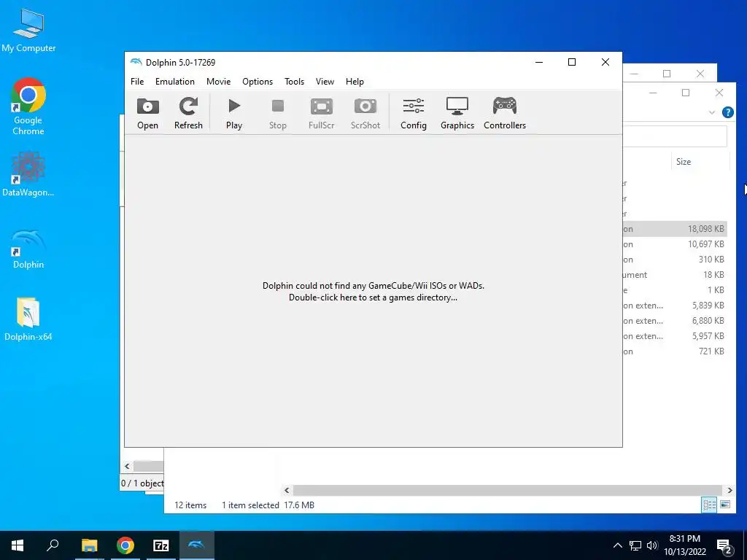Click the Explorer horizontal scrollbar left arrow
This screenshot has height=560, width=747.
287,490
